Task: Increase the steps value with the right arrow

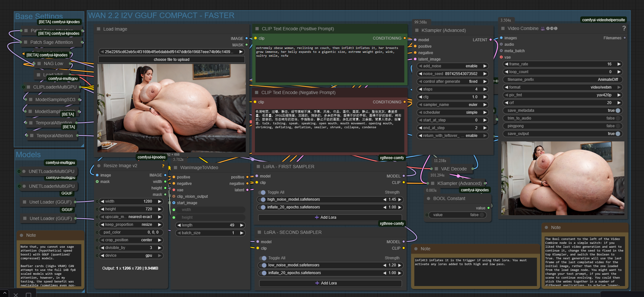Action: pyautogui.click(x=485, y=89)
